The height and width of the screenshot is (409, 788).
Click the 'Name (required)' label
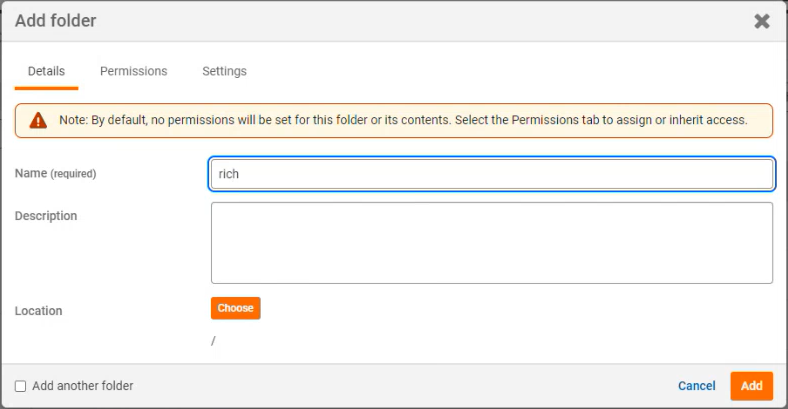(x=55, y=173)
